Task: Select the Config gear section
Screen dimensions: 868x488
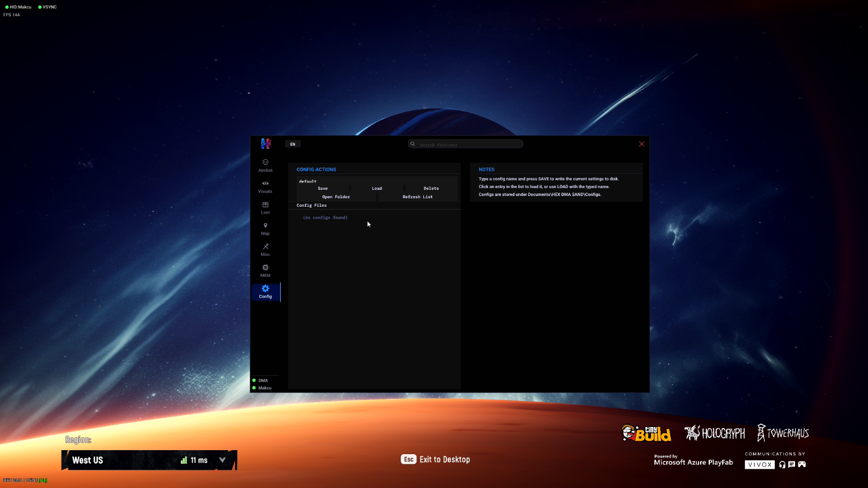Action: coord(265,291)
